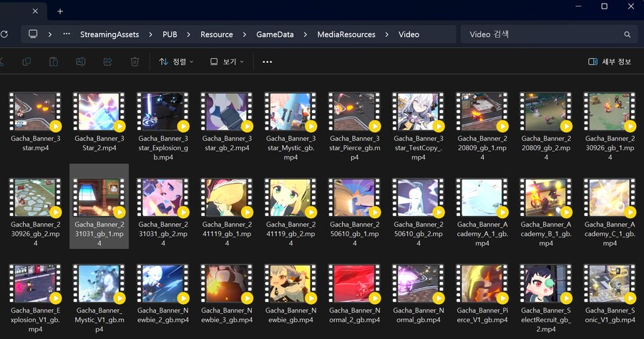This screenshot has height=339, width=644.
Task: Go to the GameData breadcrumb folder
Action: [x=275, y=34]
